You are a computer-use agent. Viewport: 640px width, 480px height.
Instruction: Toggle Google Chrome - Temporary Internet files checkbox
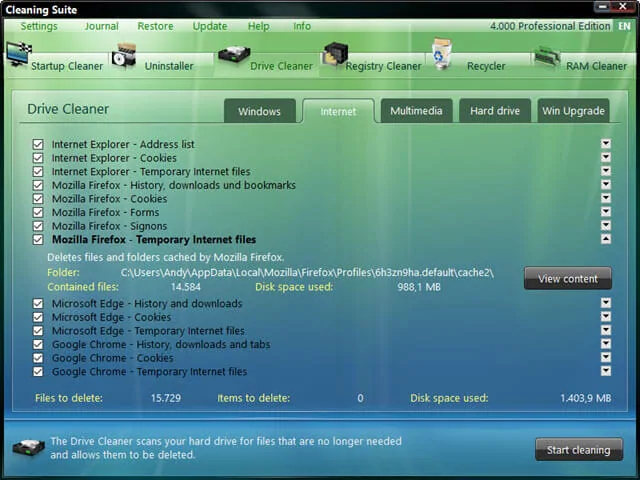38,371
